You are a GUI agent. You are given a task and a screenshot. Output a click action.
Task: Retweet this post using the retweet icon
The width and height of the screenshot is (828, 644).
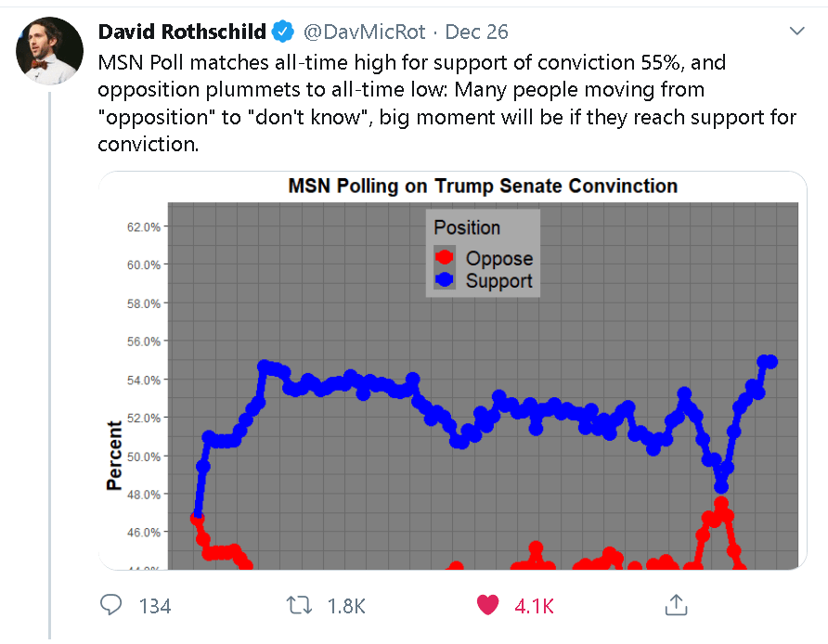pos(299,605)
